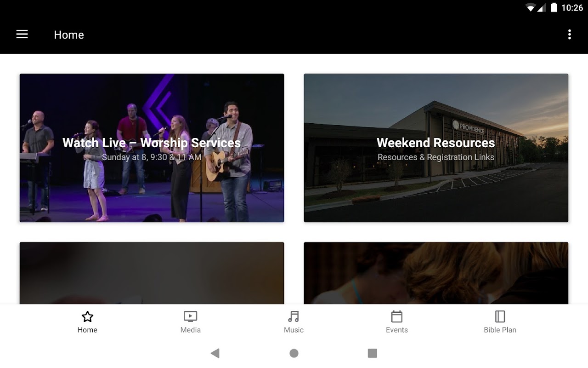Tap the battery status icon

pyautogui.click(x=554, y=7)
